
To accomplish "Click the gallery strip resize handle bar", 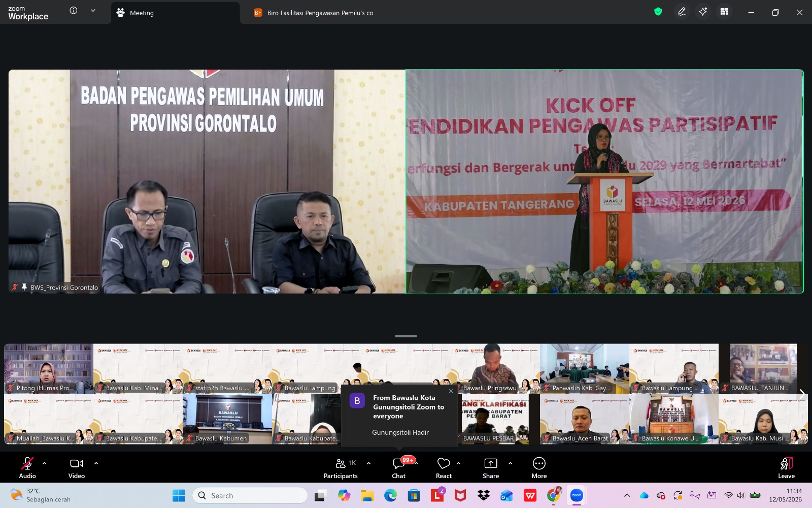I will (x=406, y=336).
